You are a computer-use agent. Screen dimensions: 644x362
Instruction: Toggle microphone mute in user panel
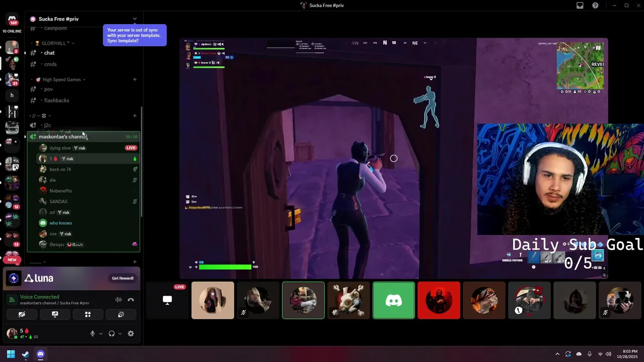click(x=92, y=333)
